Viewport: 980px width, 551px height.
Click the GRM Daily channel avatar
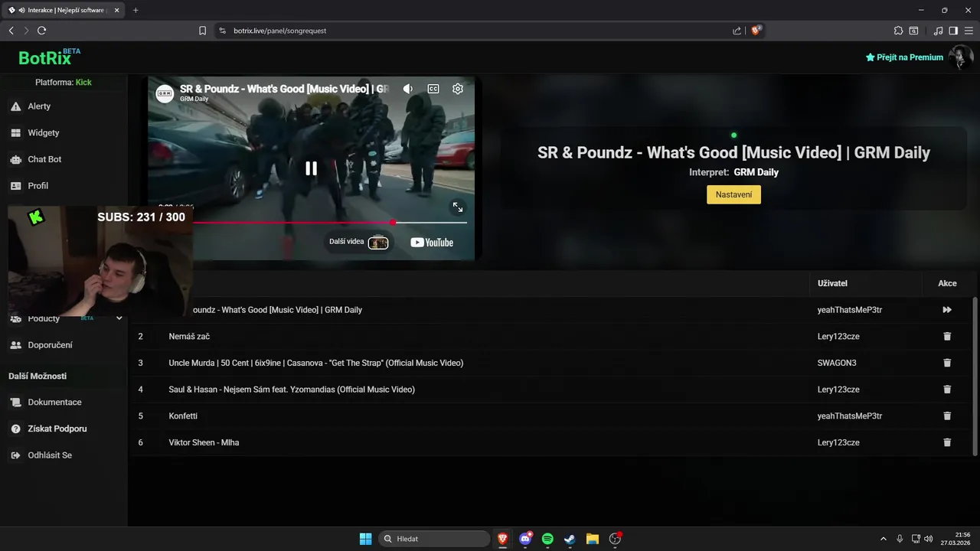[x=165, y=93]
